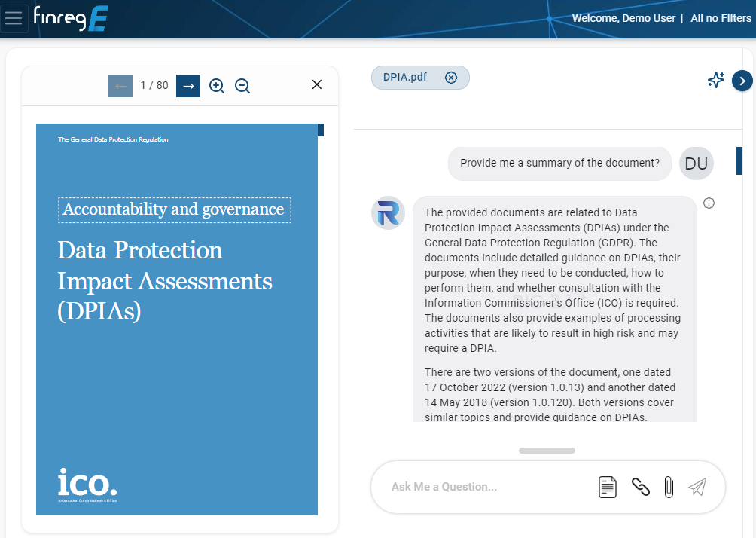This screenshot has width=756, height=538.
Task: Click the R assistant avatar
Action: pos(388,212)
